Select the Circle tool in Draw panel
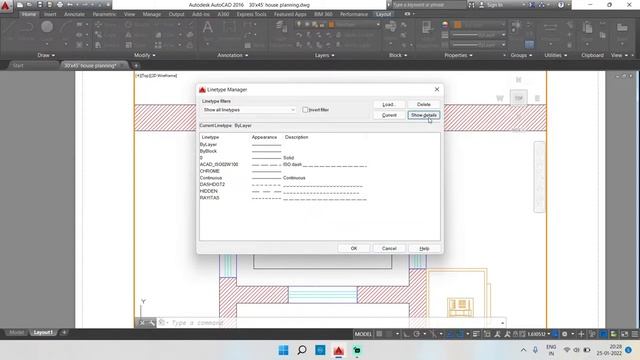 [47, 27]
